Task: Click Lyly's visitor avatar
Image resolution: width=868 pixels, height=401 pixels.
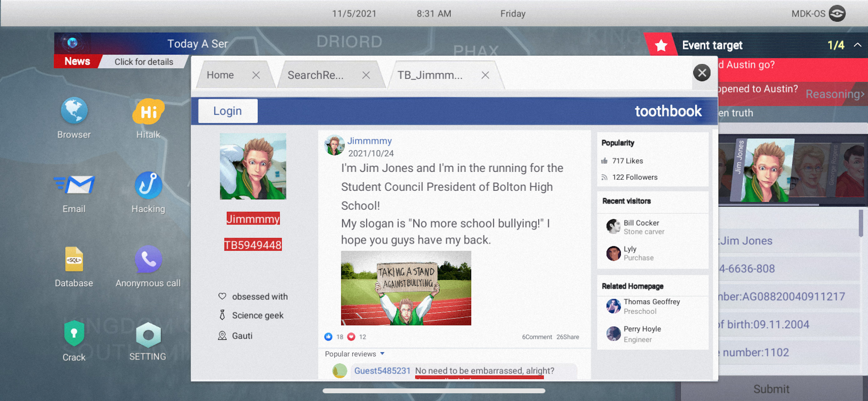Action: 613,253
